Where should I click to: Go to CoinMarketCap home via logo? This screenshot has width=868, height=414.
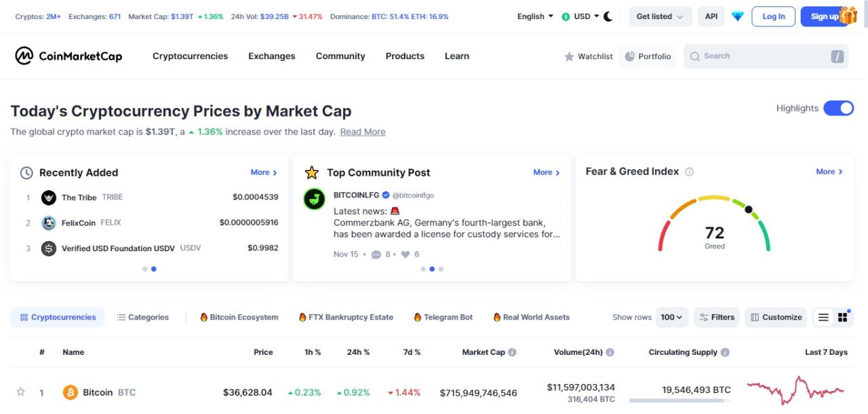pos(68,56)
